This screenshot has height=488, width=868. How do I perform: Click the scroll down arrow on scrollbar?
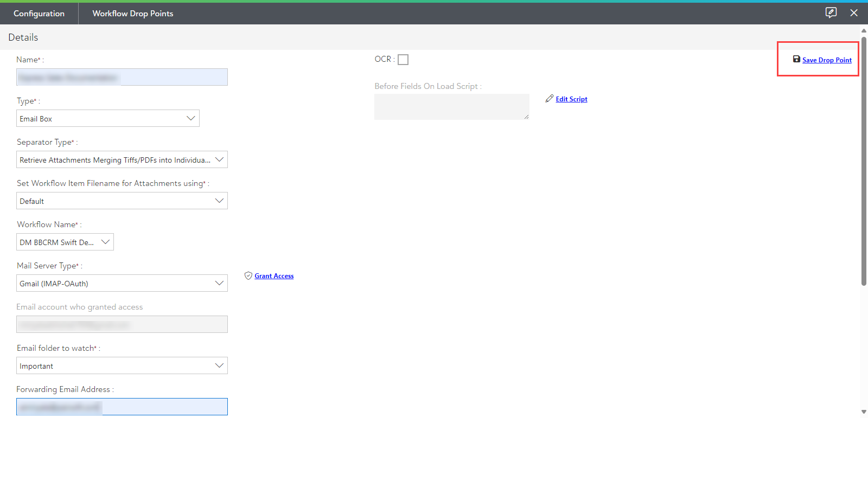[x=864, y=412]
